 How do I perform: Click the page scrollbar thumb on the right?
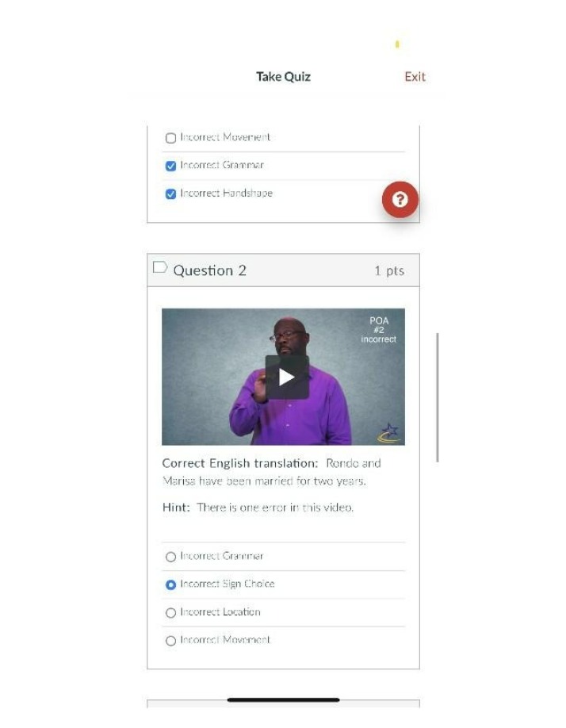tap(438, 397)
